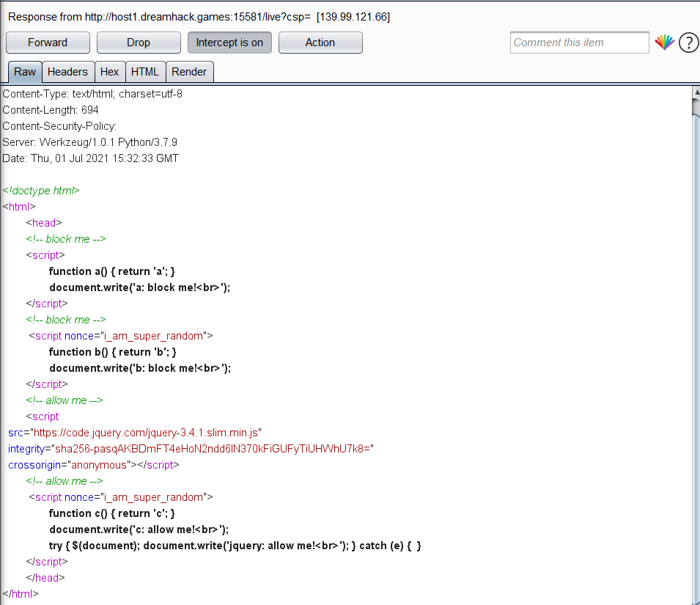The image size is (700, 605).
Task: Click document.write 'b: block me' line
Action: (140, 368)
